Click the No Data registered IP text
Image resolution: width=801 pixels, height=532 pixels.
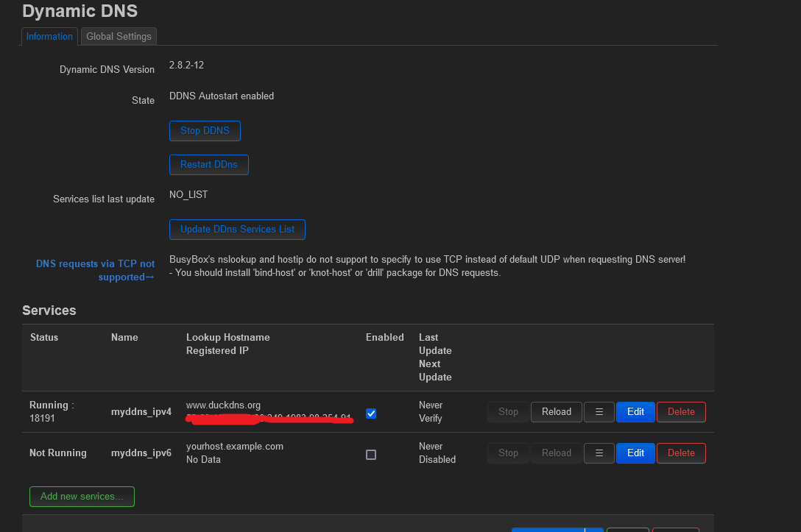click(x=203, y=459)
